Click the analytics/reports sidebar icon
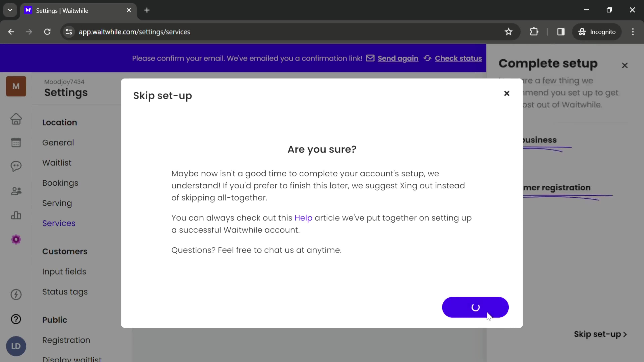This screenshot has width=644, height=362. click(16, 215)
